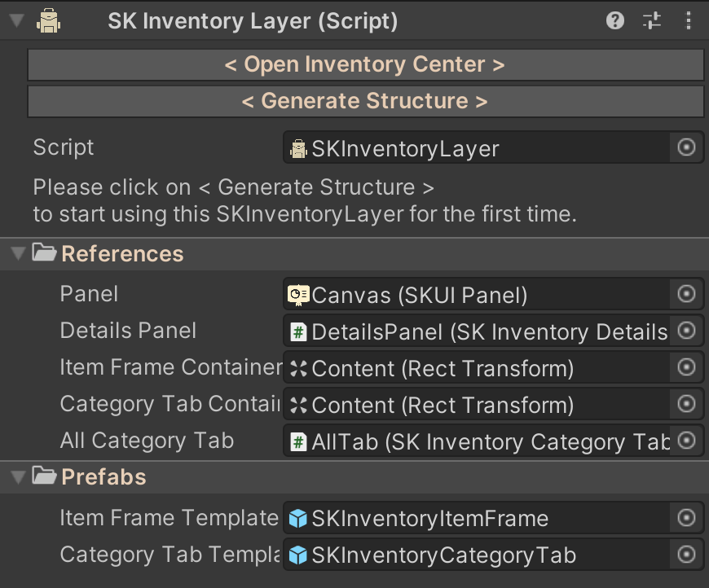Click the Generate Structure button
This screenshot has height=588, width=709.
[x=365, y=102]
